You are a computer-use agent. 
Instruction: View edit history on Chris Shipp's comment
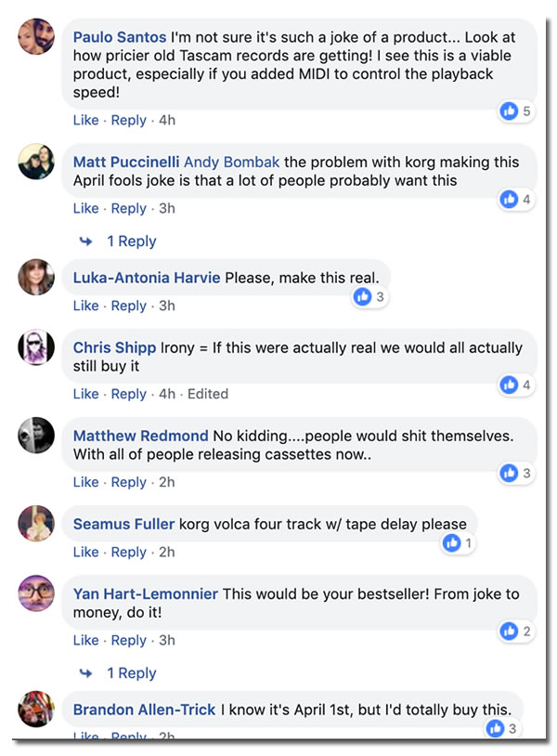click(207, 394)
